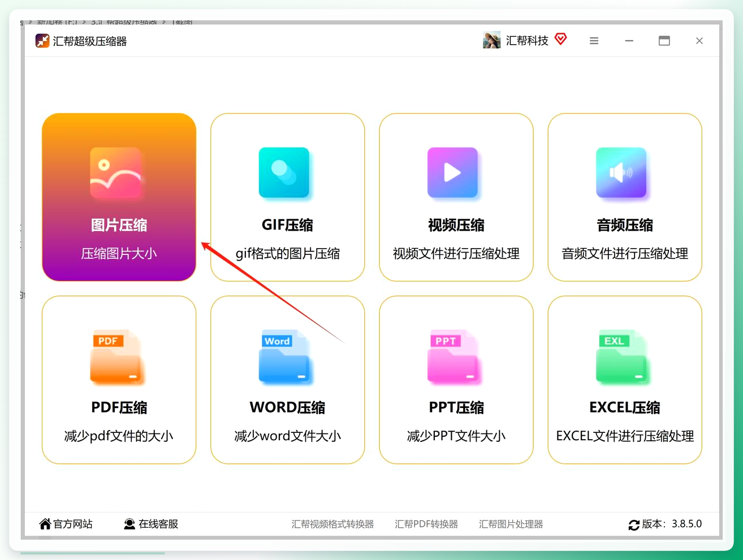Maximize the compressor window
Screen dimensions: 743x560
click(664, 41)
